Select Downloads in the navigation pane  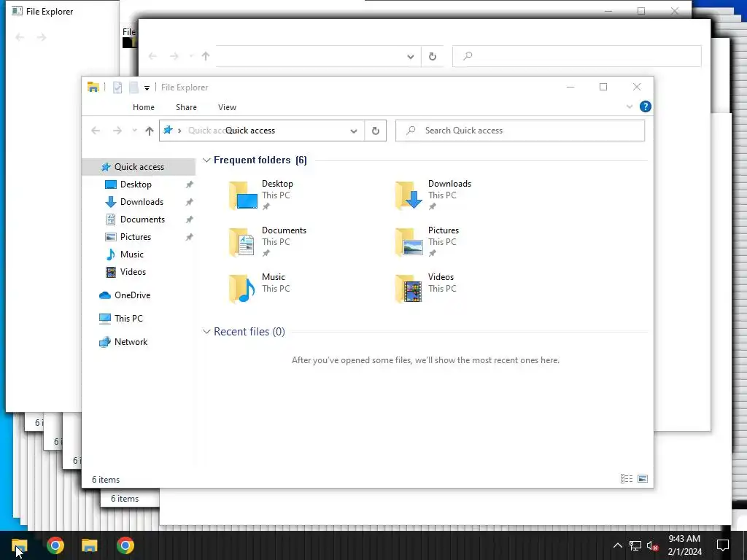tap(142, 202)
